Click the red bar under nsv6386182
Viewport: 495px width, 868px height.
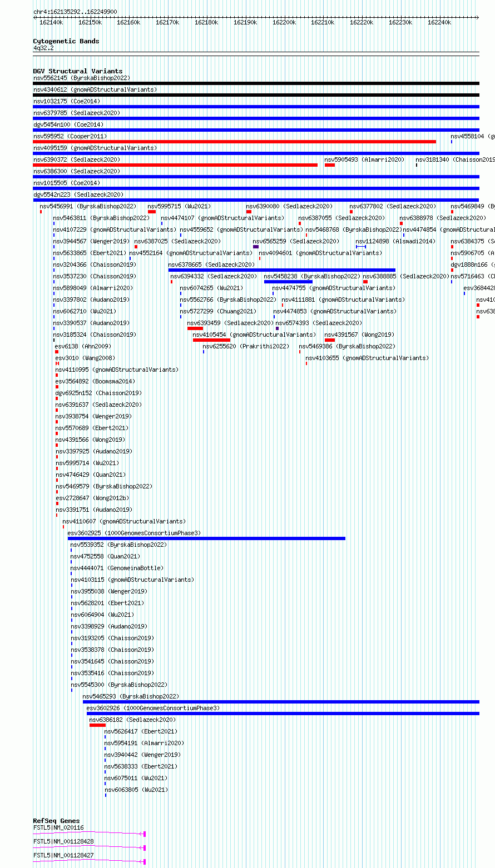pyautogui.click(x=97, y=725)
